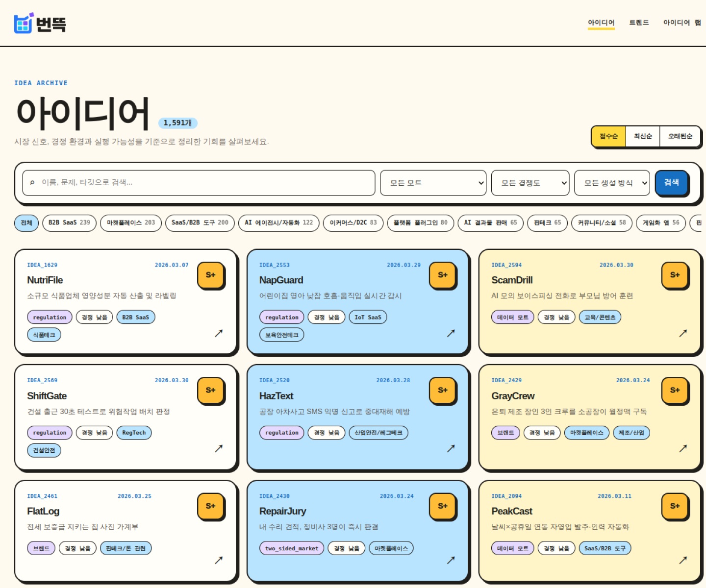706x588 pixels.
Task: Sort ideas by 점수순
Action: point(609,136)
